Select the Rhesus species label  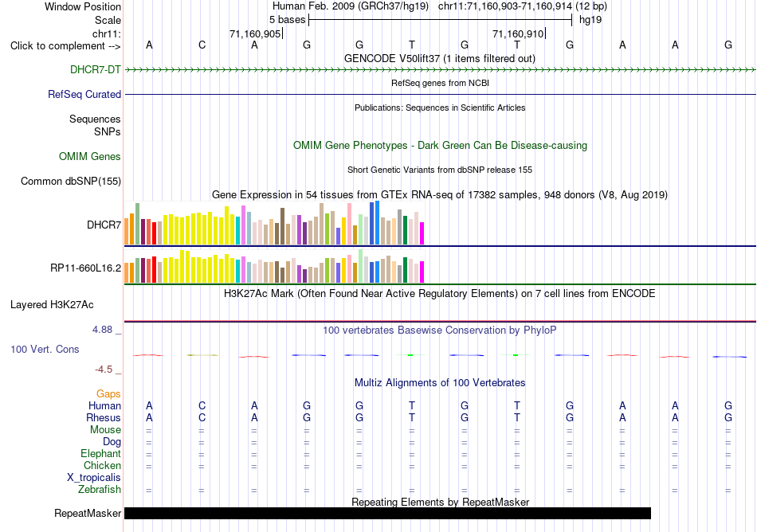[x=104, y=417]
